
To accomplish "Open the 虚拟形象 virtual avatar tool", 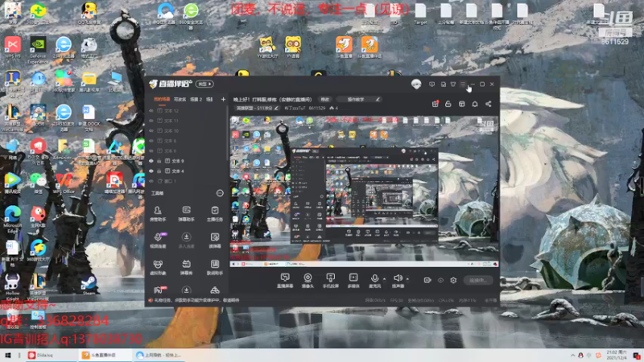I will pyautogui.click(x=158, y=267).
